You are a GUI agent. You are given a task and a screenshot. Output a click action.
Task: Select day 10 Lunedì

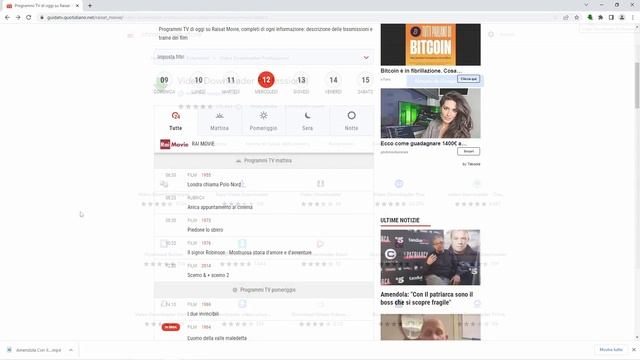click(x=198, y=84)
